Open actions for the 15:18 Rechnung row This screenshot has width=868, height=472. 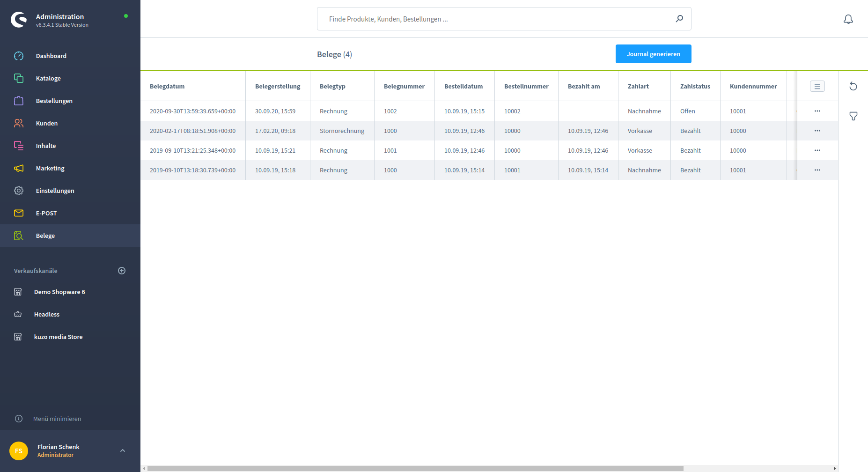click(x=817, y=170)
